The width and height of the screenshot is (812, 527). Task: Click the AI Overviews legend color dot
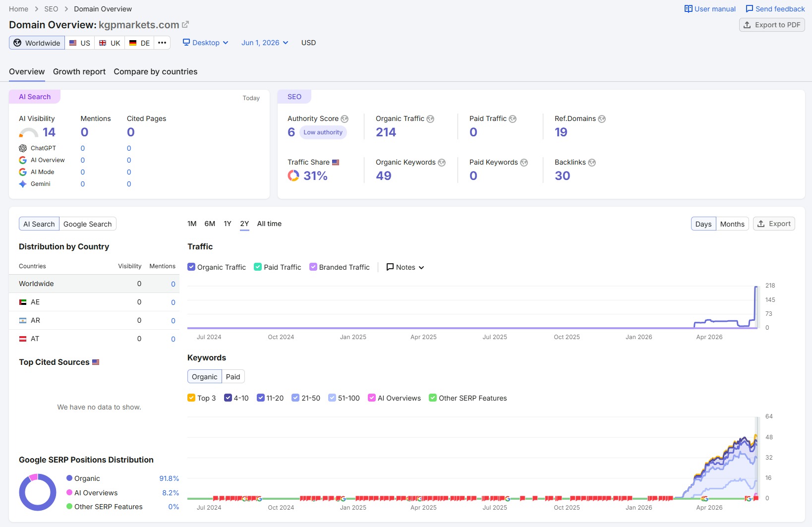coord(69,492)
